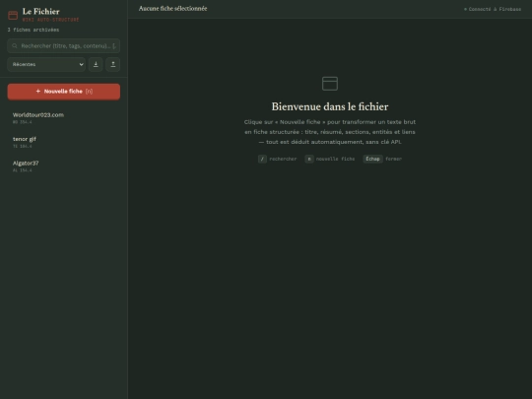532x399 pixels.
Task: Click the n key hint for nouvelle fiche
Action: tap(309, 159)
